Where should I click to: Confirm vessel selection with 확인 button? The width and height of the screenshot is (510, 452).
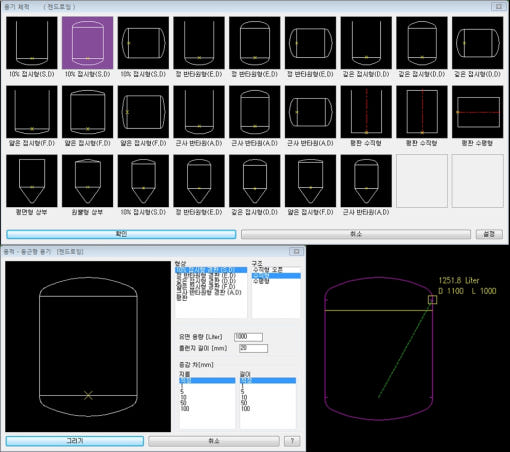coord(121,234)
